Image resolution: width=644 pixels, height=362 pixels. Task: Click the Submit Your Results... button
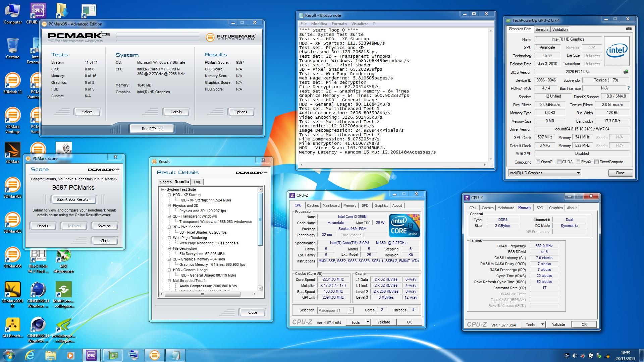(x=74, y=199)
